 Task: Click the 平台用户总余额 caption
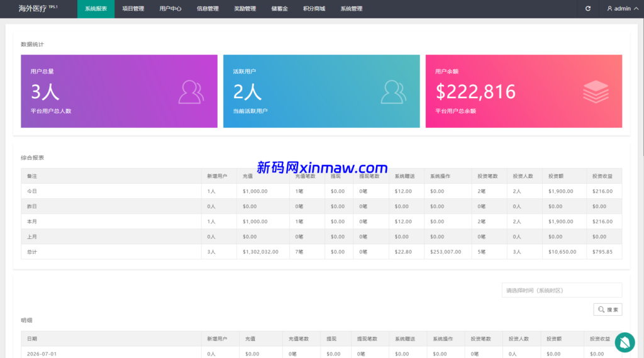click(x=455, y=111)
